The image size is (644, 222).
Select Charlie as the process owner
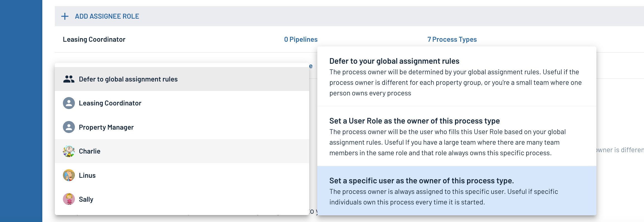pyautogui.click(x=182, y=151)
